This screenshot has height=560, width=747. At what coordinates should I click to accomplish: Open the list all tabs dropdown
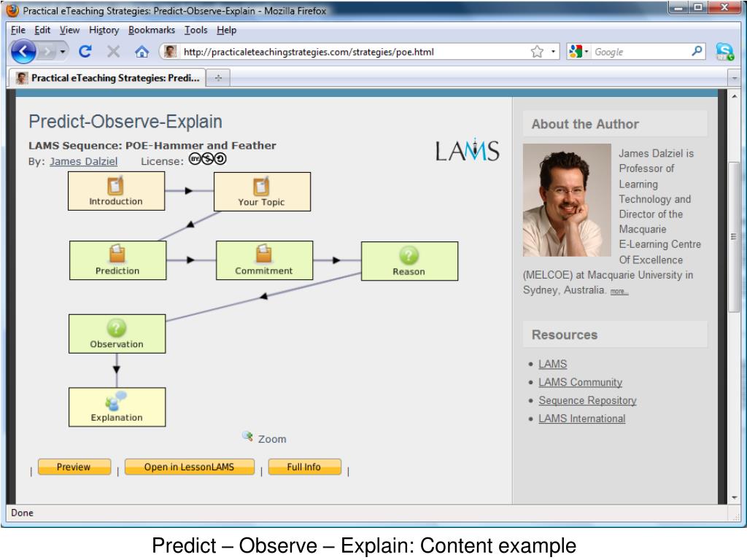tap(734, 77)
